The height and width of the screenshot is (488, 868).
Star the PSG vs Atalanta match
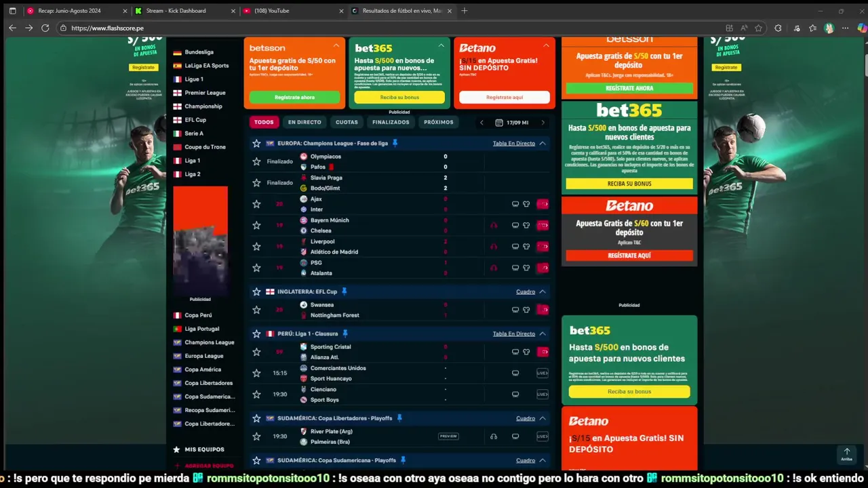click(x=256, y=268)
